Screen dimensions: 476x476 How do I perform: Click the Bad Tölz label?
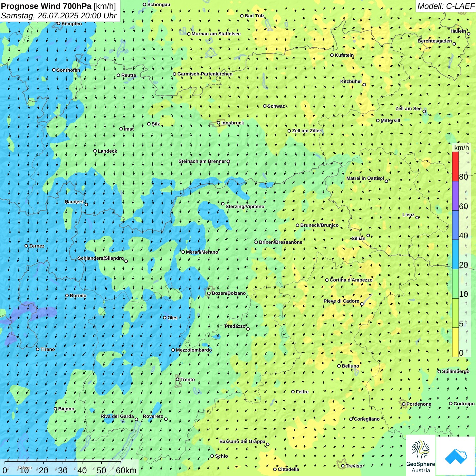pyautogui.click(x=255, y=16)
